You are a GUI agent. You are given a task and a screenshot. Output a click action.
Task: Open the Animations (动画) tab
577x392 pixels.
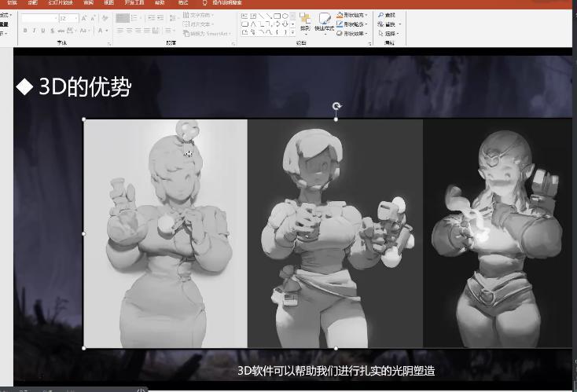point(32,2)
